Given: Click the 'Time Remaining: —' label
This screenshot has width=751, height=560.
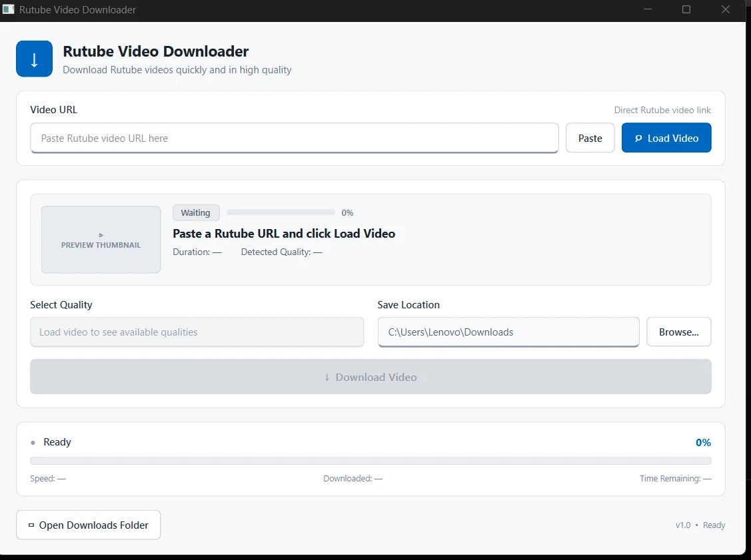Looking at the screenshot, I should 675,479.
